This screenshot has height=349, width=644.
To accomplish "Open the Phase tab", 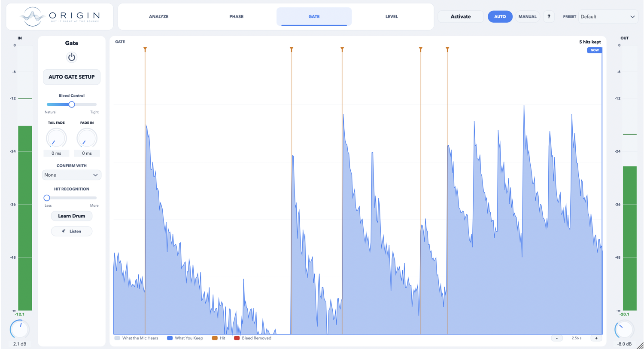I will click(236, 17).
